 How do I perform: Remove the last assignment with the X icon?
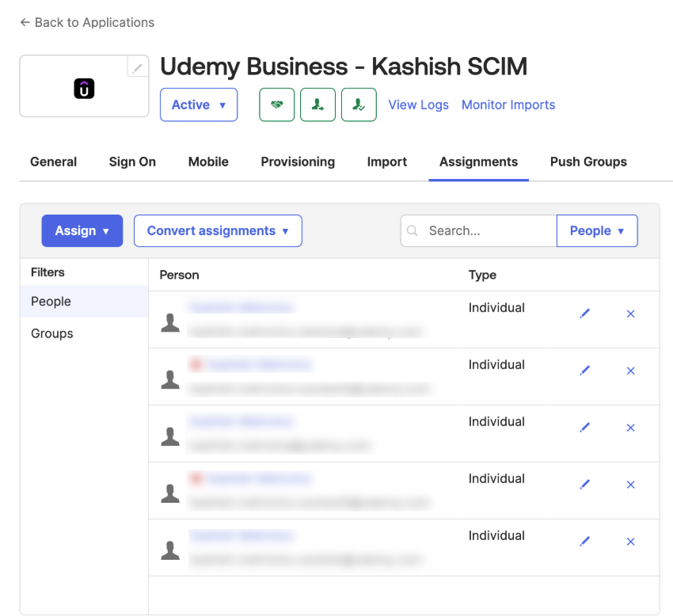tap(630, 542)
